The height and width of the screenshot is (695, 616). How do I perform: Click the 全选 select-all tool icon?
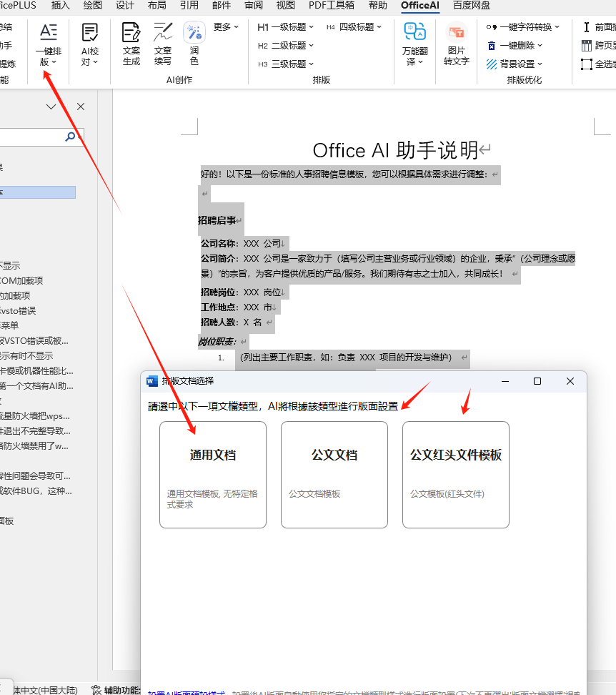tap(587, 65)
